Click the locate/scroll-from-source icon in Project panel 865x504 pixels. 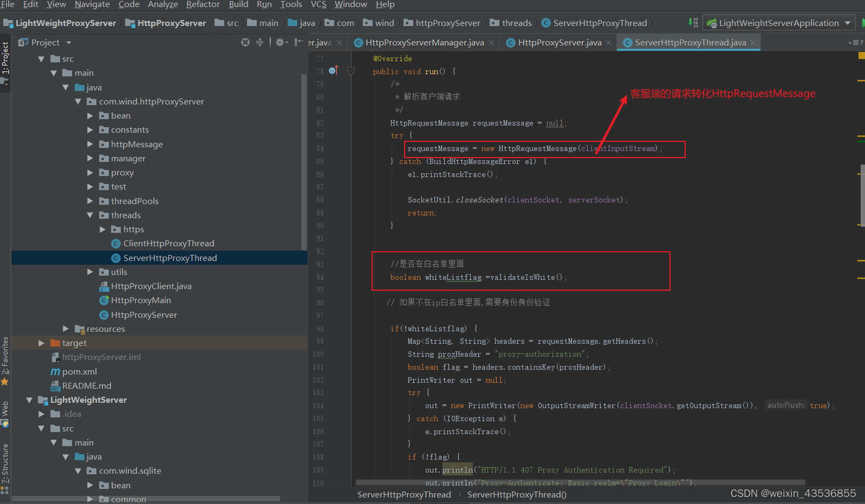pyautogui.click(x=245, y=42)
